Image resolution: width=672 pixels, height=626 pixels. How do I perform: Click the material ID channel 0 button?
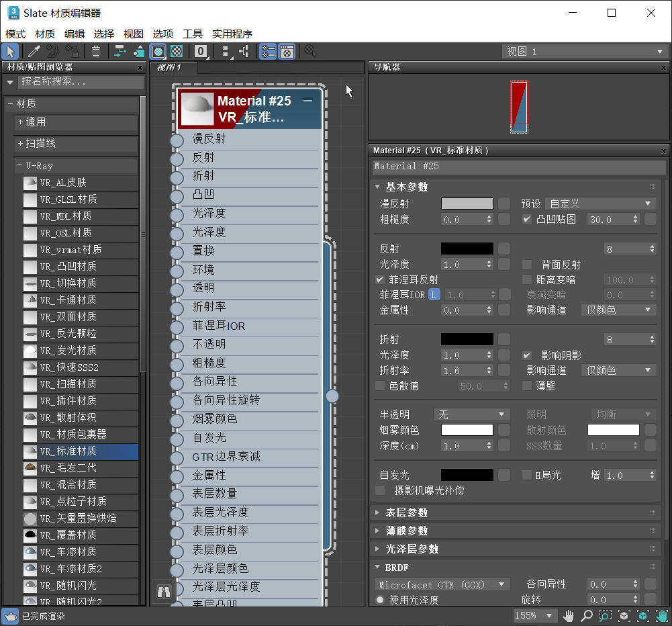click(201, 52)
